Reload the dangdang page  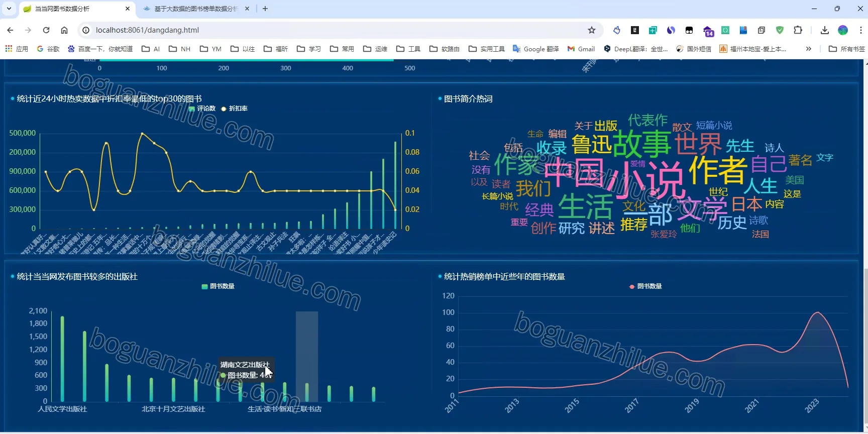[46, 30]
